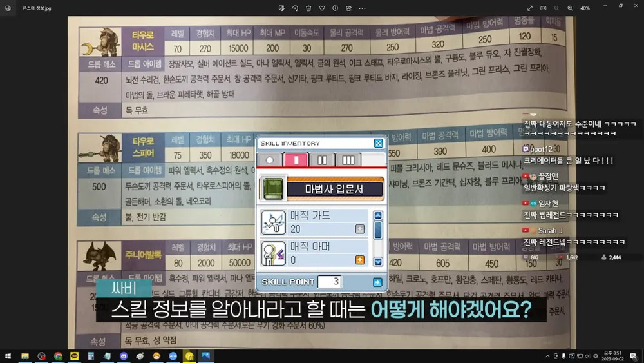Click chat username 임재현

(548, 204)
